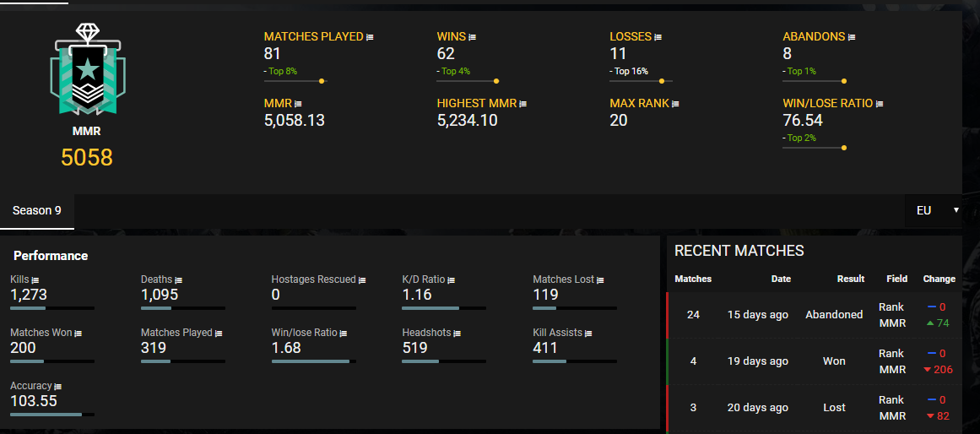This screenshot has height=434, width=980.
Task: Click the Recent Matches heading
Action: point(739,251)
